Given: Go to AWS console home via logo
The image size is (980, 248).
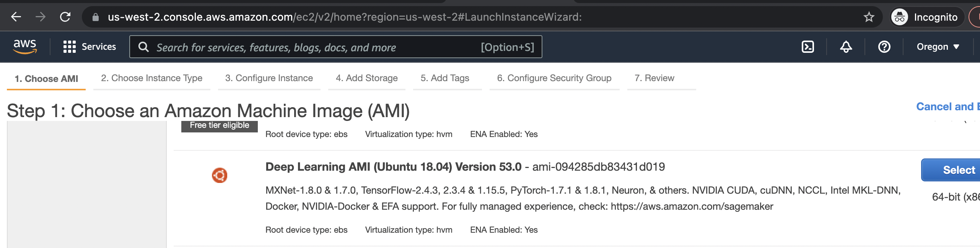Looking at the screenshot, I should point(25,47).
